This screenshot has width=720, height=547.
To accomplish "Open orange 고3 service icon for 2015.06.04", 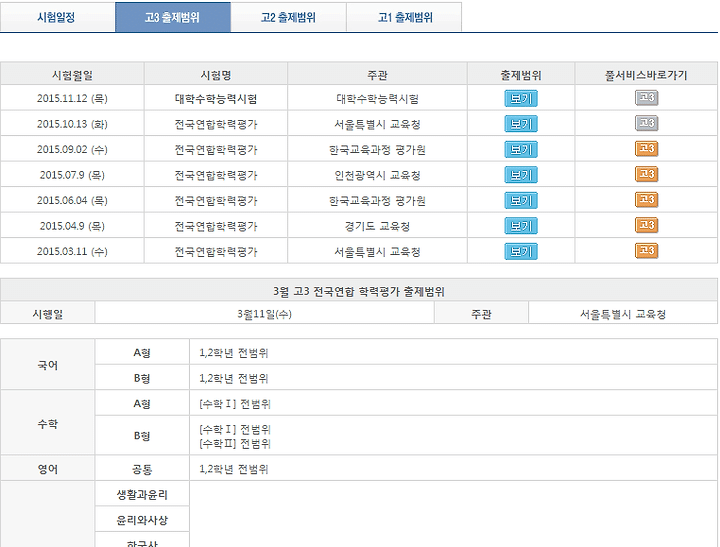I will [647, 200].
